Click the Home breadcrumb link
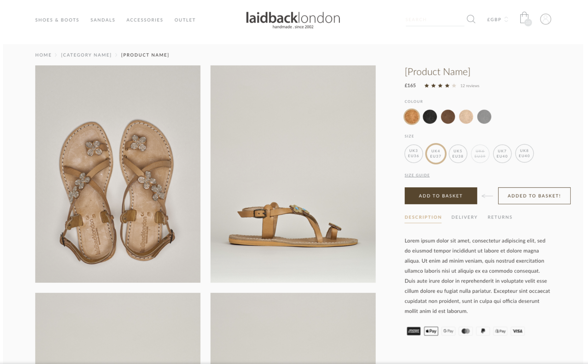Image resolution: width=588 pixels, height=364 pixels. pyautogui.click(x=43, y=55)
